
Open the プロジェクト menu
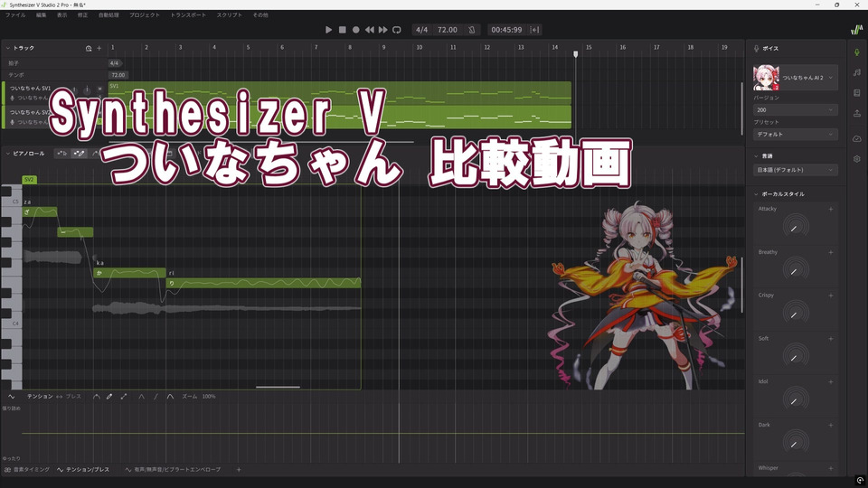[145, 15]
